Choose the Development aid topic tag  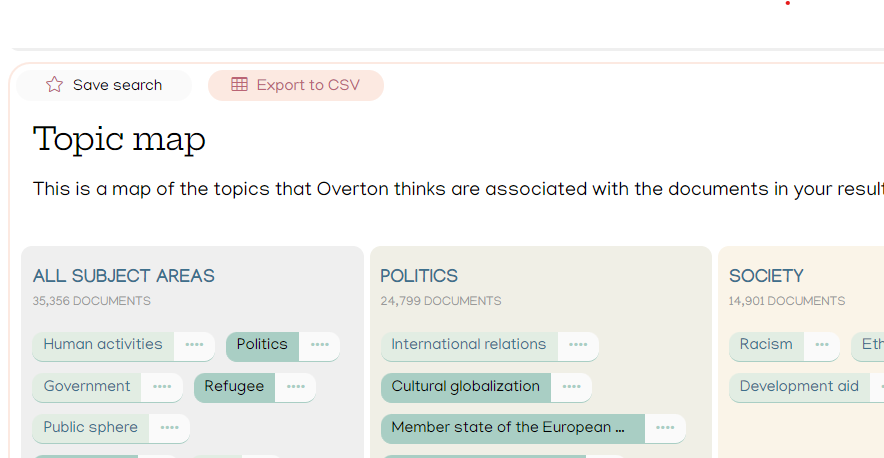tap(799, 386)
